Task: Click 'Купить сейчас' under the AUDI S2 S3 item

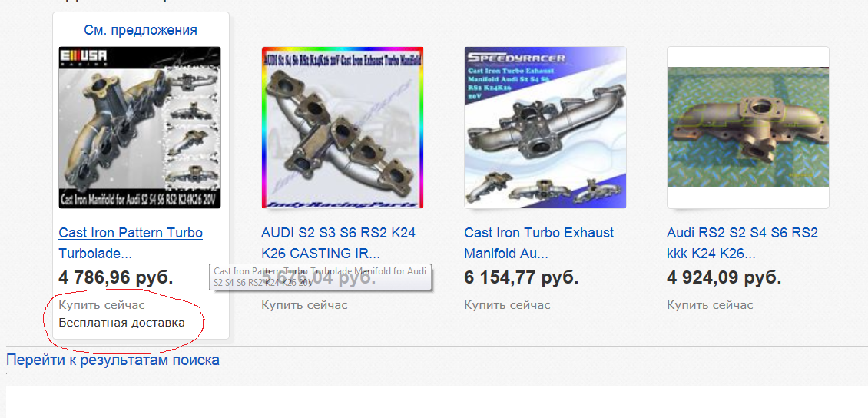Action: [304, 305]
